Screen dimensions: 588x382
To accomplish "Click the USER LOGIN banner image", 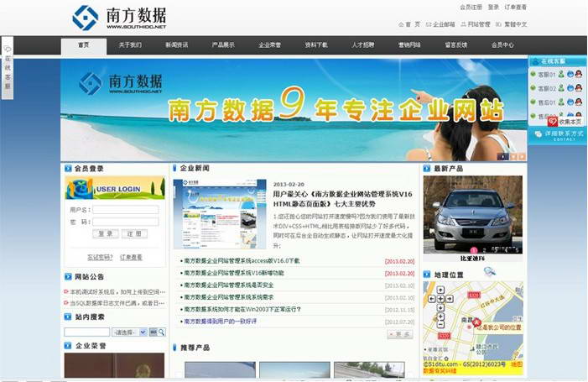I will (x=115, y=187).
